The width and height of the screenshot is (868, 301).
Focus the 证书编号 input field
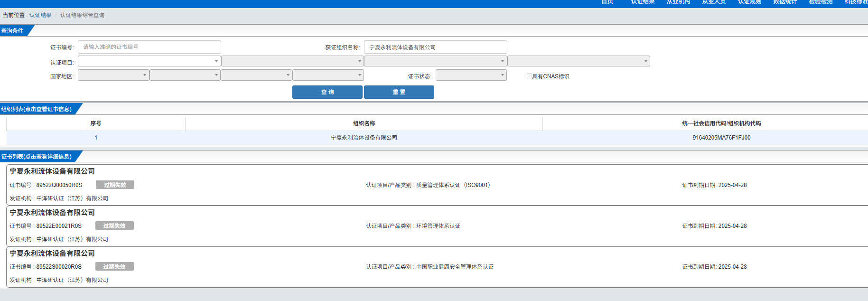point(149,47)
